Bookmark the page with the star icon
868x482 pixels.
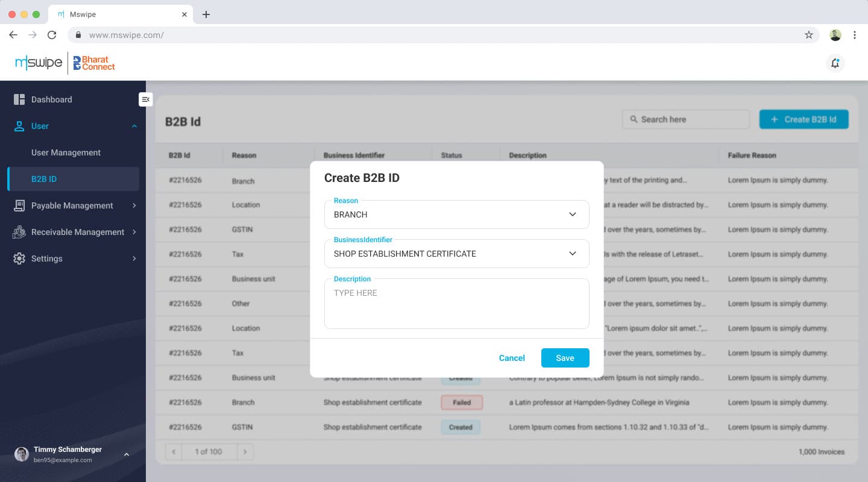[809, 35]
